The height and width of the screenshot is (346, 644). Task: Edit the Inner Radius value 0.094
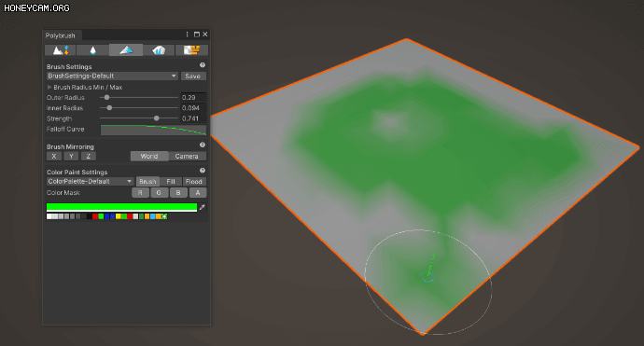tap(193, 108)
